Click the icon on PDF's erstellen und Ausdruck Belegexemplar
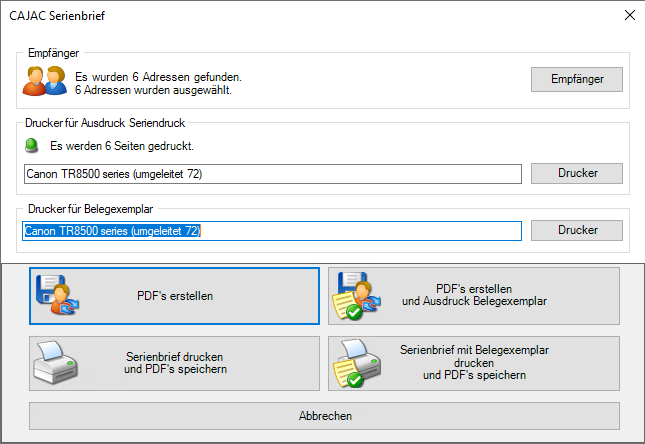Screen dimensions: 645x444 coord(356,296)
